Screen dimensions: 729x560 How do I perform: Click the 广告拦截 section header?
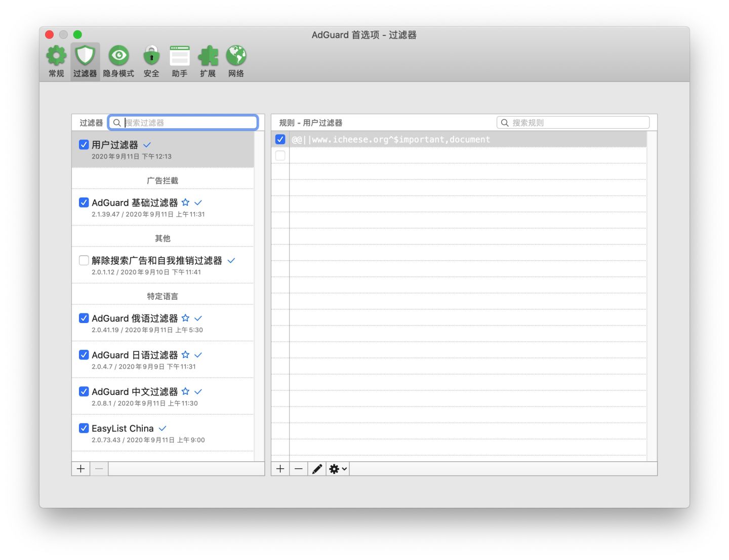point(163,181)
